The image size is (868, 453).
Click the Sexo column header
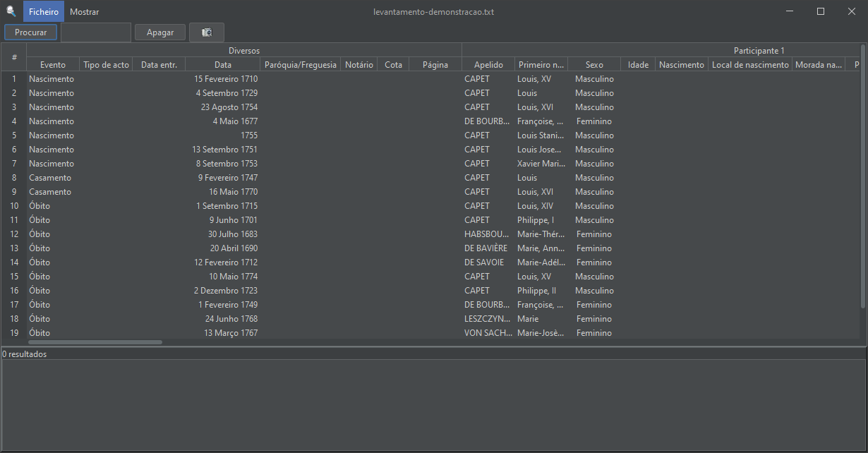point(594,64)
